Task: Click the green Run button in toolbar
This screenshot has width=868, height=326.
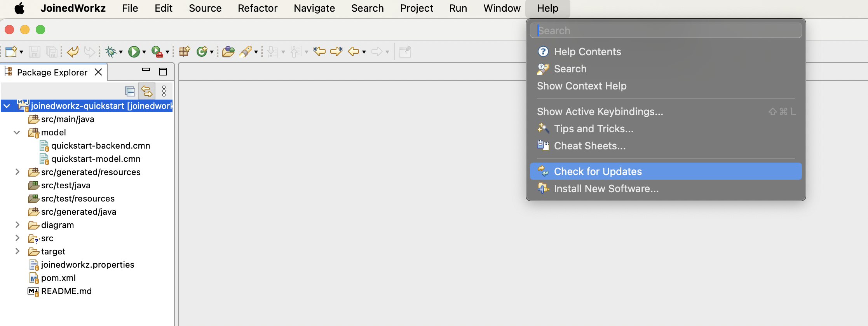Action: pos(134,51)
